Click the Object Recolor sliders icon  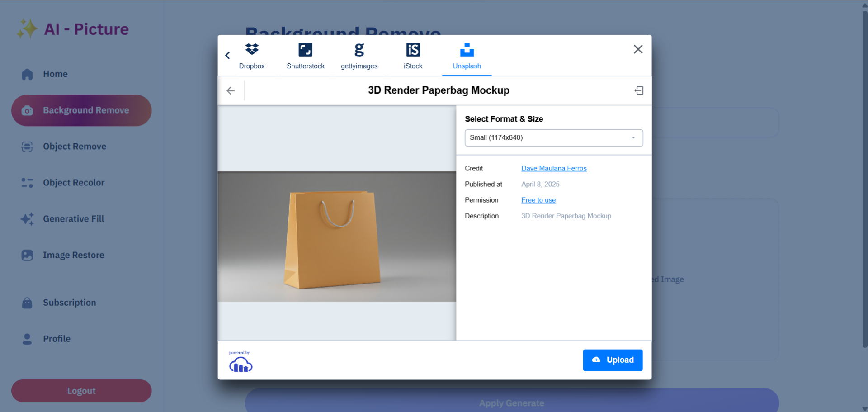(x=27, y=183)
